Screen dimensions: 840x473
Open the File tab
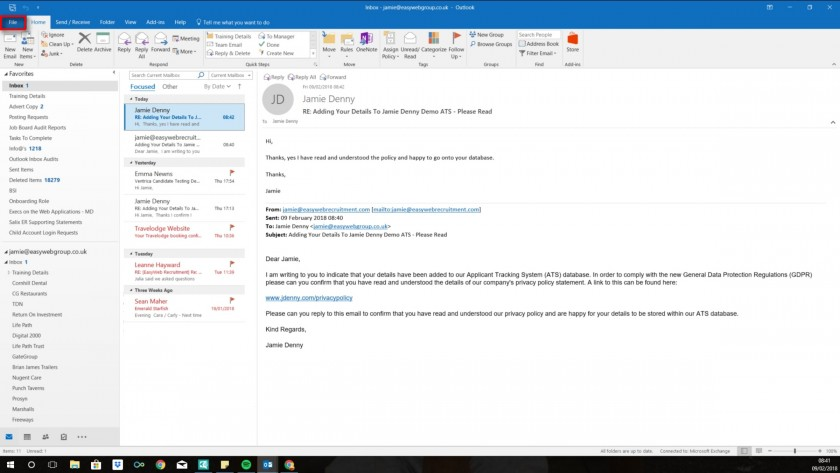point(13,22)
